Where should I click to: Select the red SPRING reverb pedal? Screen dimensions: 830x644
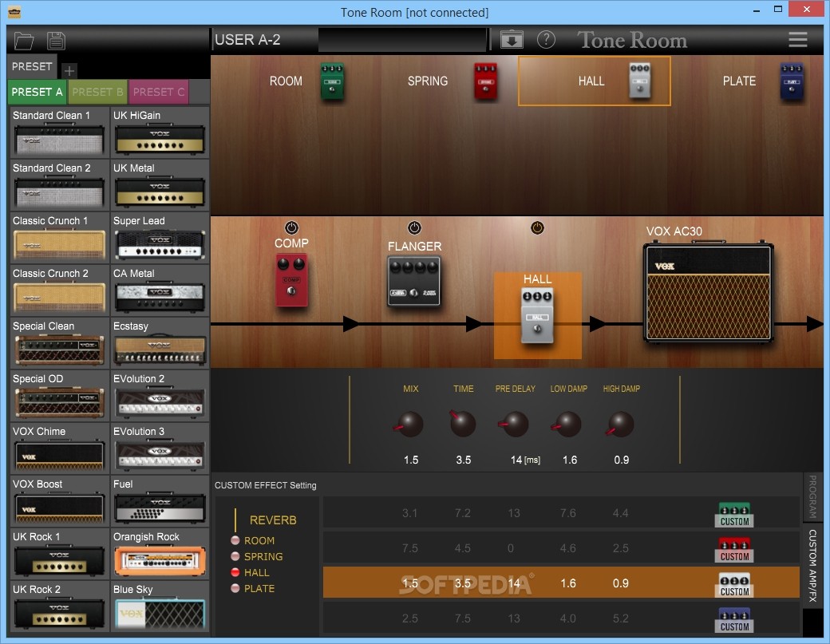pyautogui.click(x=485, y=81)
